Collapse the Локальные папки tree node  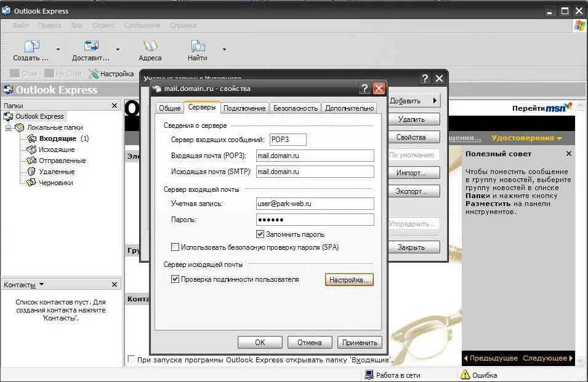(8, 128)
